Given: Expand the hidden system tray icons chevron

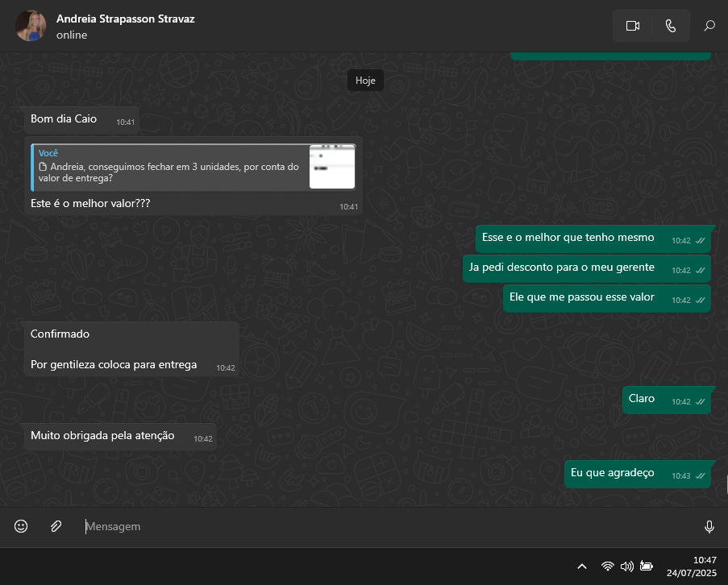Looking at the screenshot, I should [x=582, y=566].
